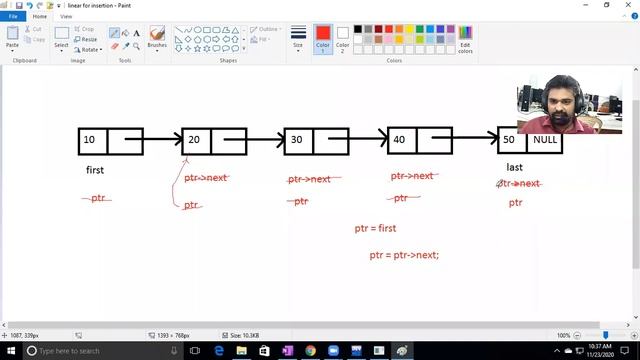Choose the Right triangle shape

pyautogui.click(x=179, y=40)
